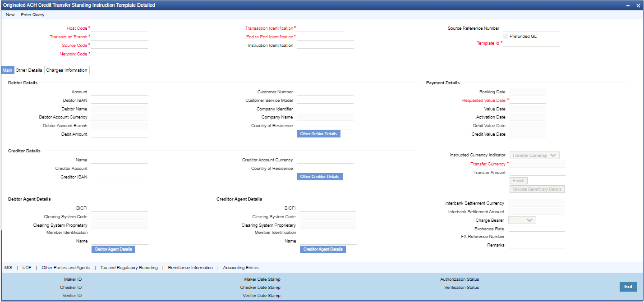Click the Debtor IBAN field
Screen dimensions: 644x302
120,101
